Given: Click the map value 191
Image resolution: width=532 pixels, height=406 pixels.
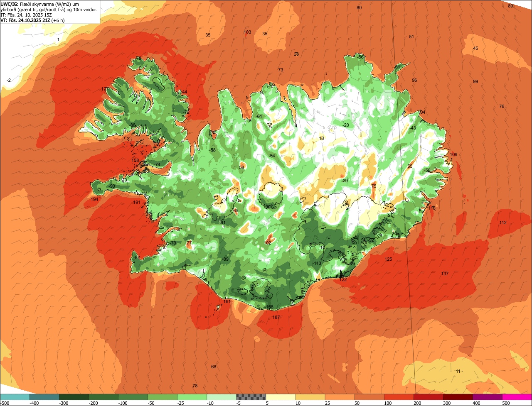Looking at the screenshot, I should pos(137,203).
